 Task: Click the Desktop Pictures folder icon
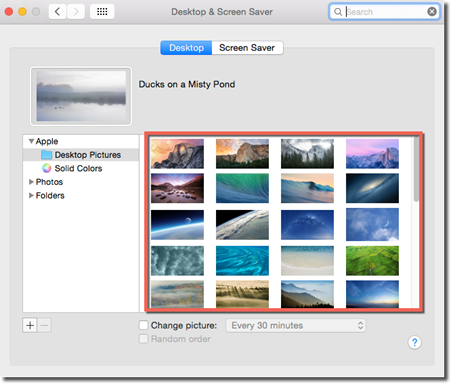click(x=47, y=155)
